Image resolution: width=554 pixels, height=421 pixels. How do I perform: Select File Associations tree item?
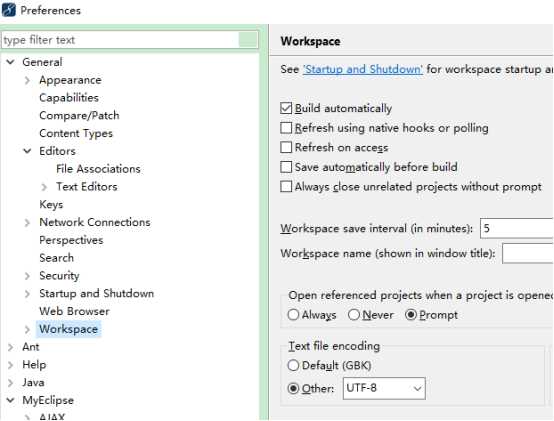click(x=98, y=169)
